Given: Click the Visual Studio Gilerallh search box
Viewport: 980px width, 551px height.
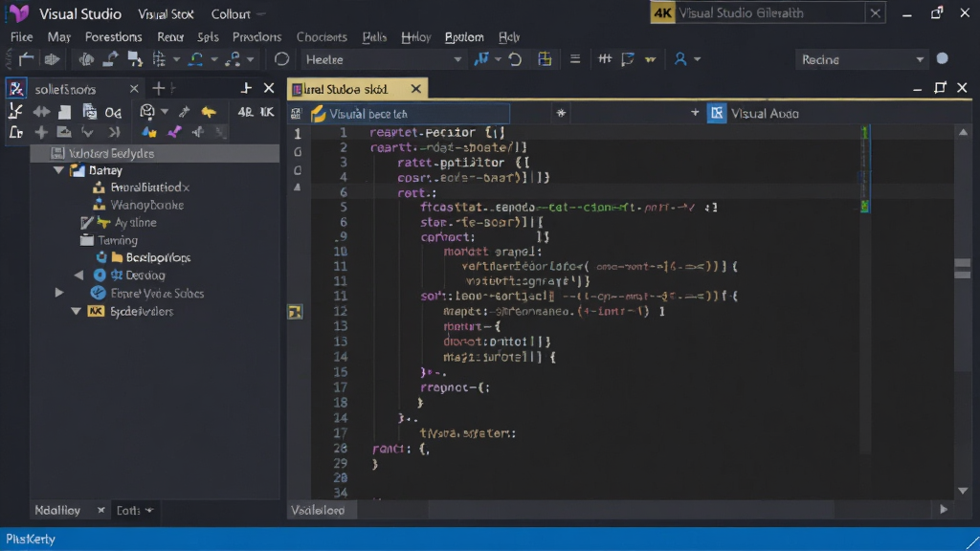Looking at the screenshot, I should click(767, 13).
